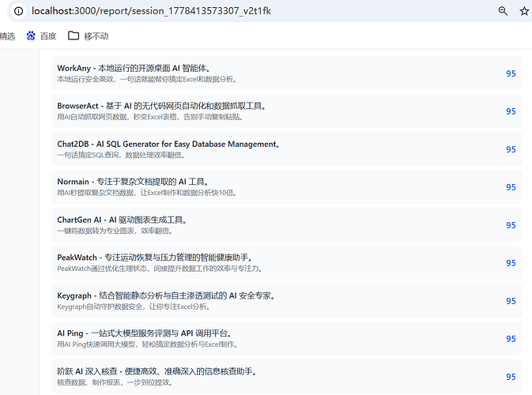
Task: Click Keygraph description about 自动守护数据安全
Action: tap(134, 307)
